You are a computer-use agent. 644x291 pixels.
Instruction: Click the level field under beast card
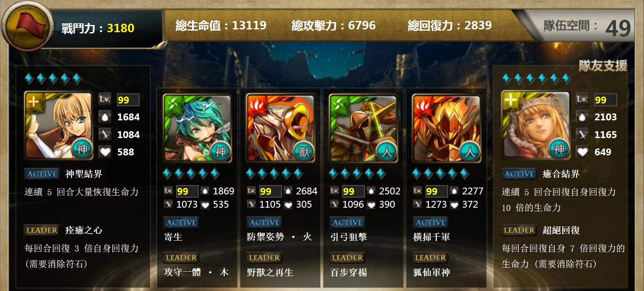(270, 191)
